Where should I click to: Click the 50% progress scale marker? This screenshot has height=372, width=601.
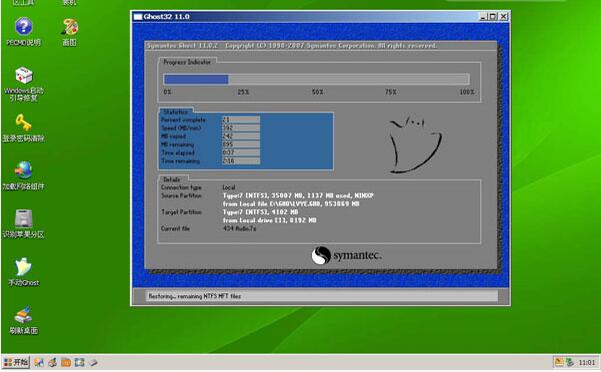(x=317, y=92)
